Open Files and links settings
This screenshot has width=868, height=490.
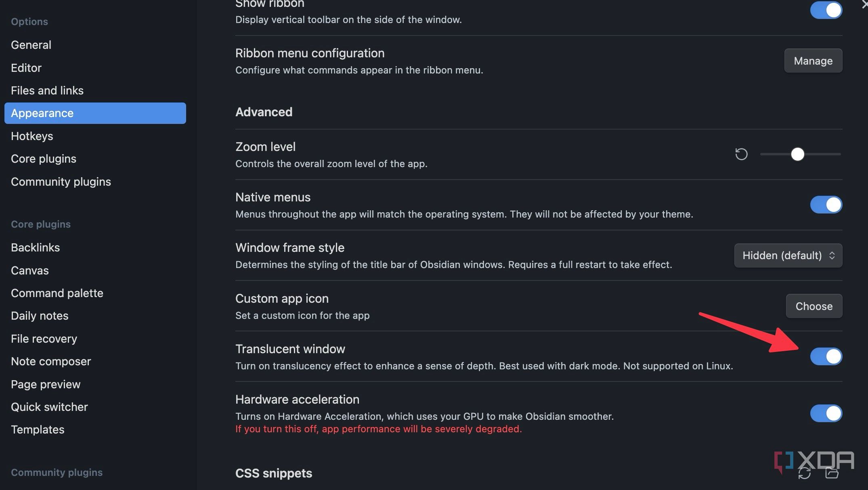coord(47,90)
